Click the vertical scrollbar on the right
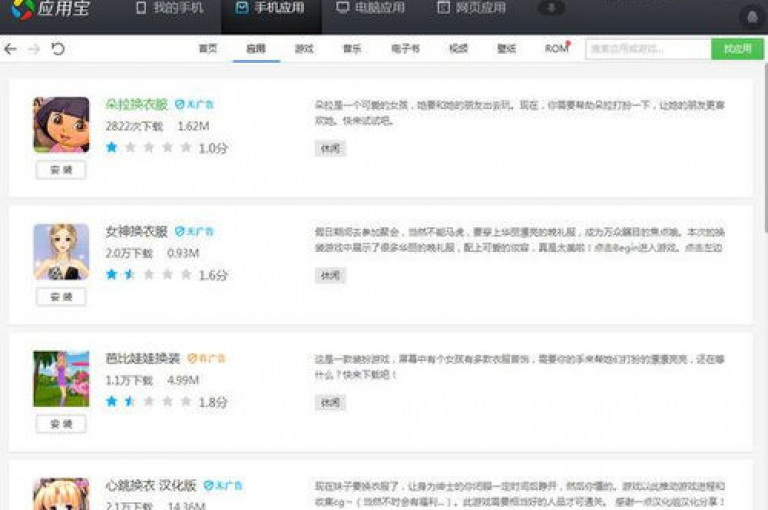The image size is (768, 510). pyautogui.click(x=765, y=147)
